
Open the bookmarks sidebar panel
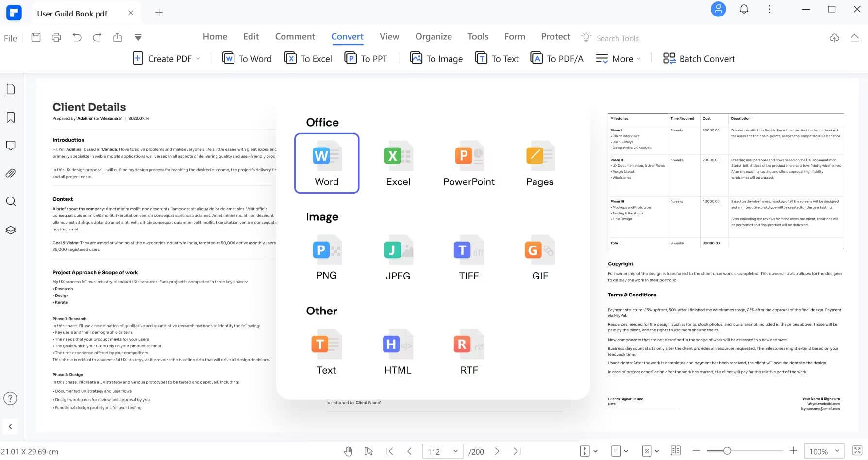(11, 117)
